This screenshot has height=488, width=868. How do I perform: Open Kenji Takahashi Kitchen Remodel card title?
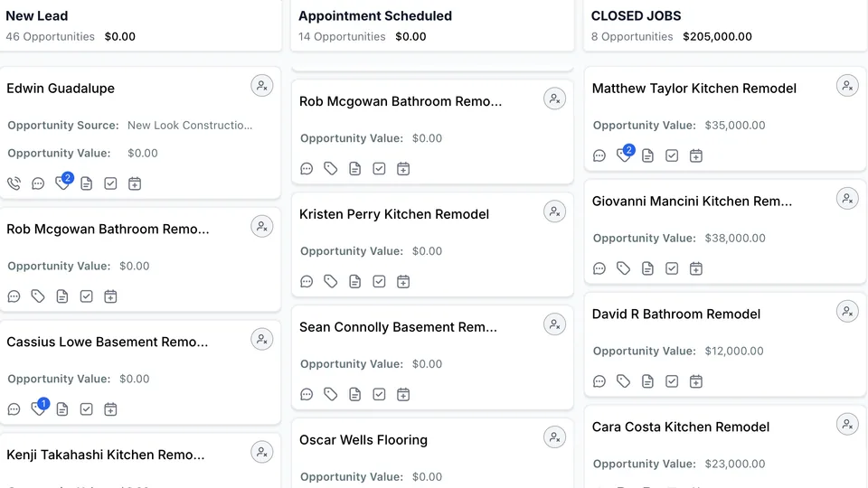click(105, 455)
